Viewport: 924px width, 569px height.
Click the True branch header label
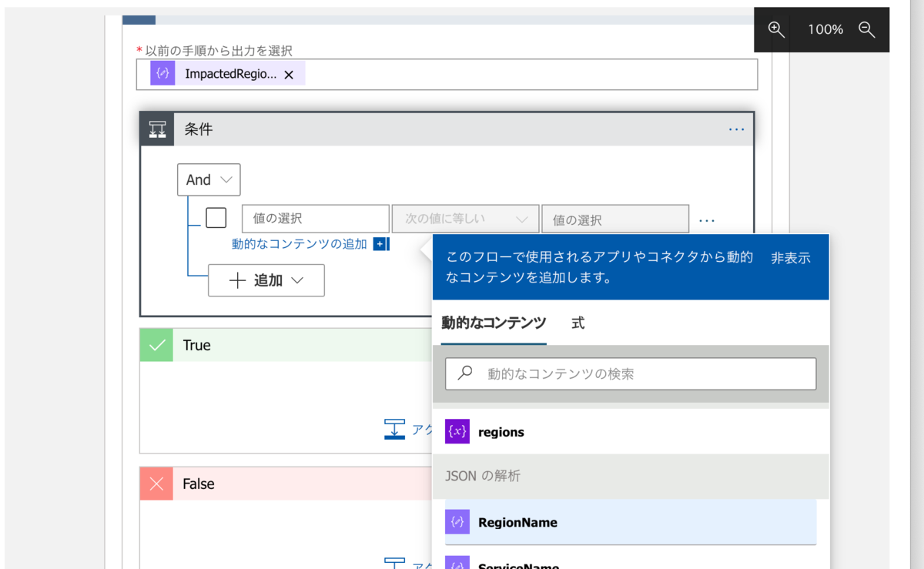[x=196, y=345]
